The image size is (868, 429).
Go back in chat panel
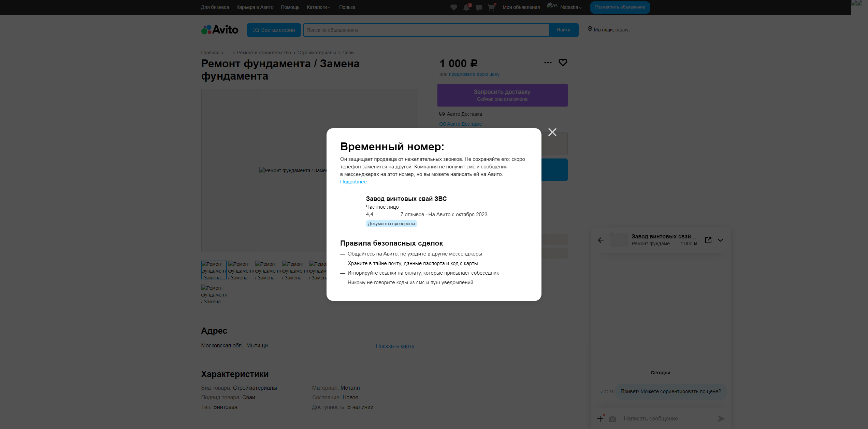coord(601,240)
